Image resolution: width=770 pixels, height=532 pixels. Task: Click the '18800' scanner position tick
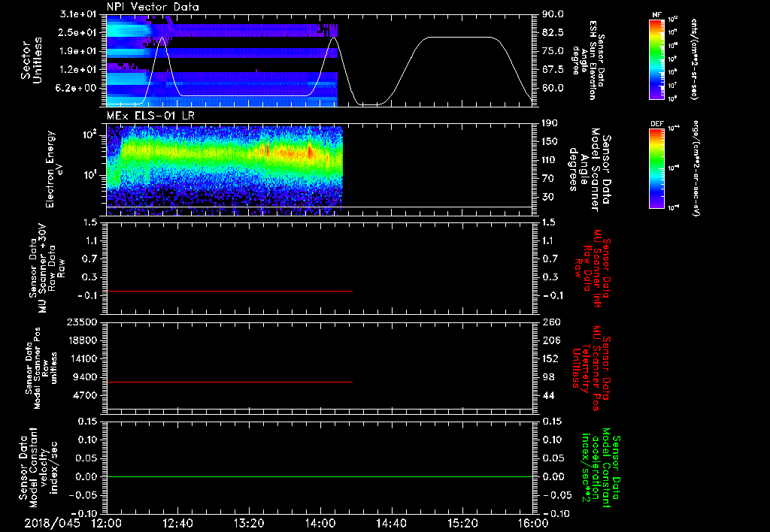(x=83, y=340)
